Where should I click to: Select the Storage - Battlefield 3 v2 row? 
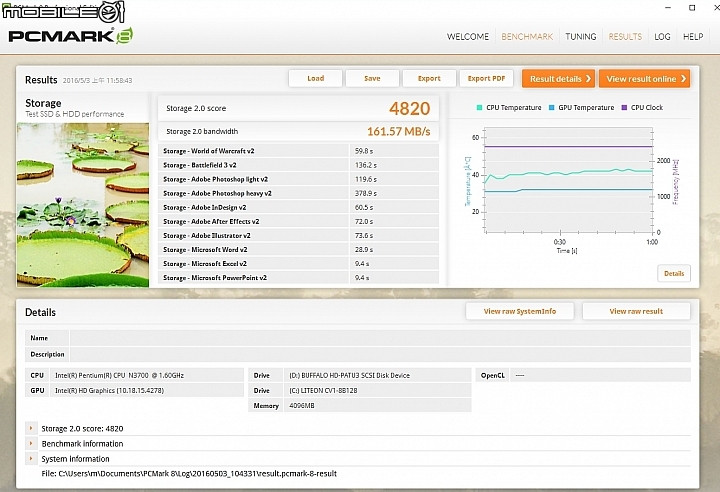tap(298, 165)
